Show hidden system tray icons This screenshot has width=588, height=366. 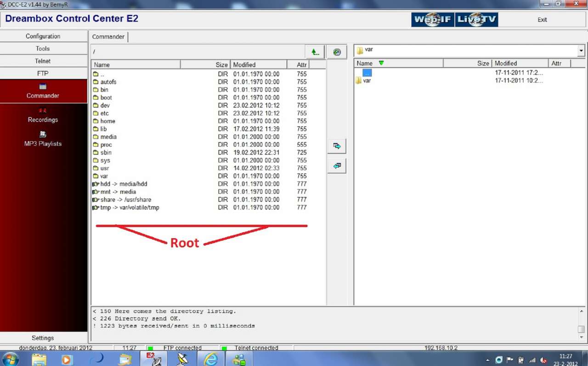pos(487,360)
